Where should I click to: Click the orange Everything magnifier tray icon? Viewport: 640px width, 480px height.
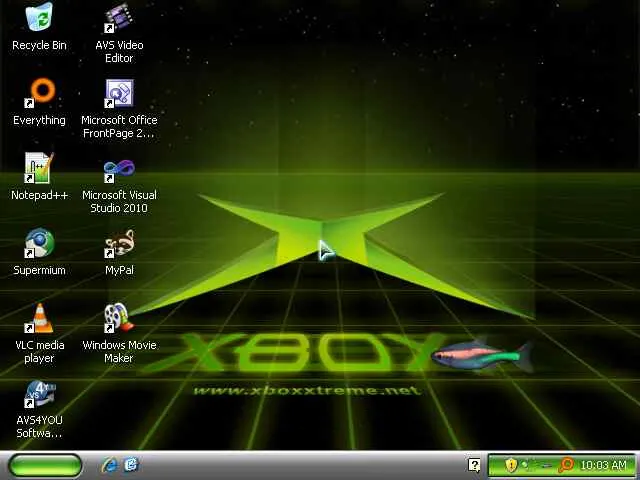(x=566, y=465)
